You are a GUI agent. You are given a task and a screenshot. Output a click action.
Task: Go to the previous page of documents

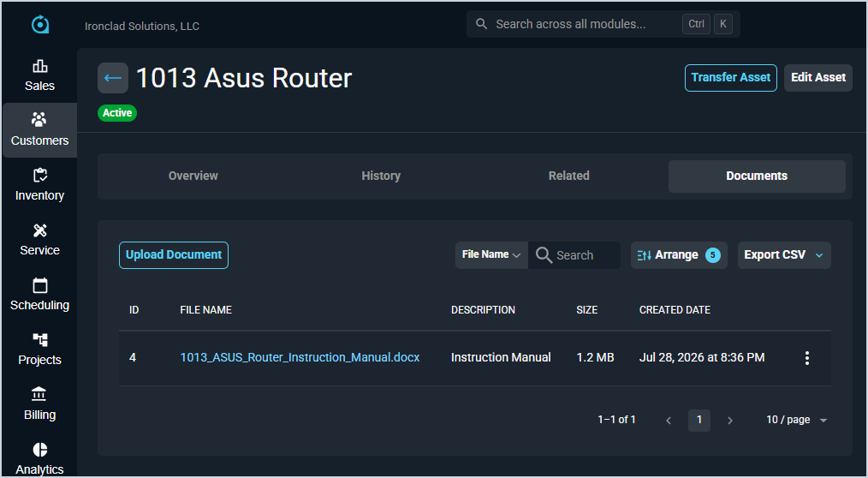pos(669,421)
